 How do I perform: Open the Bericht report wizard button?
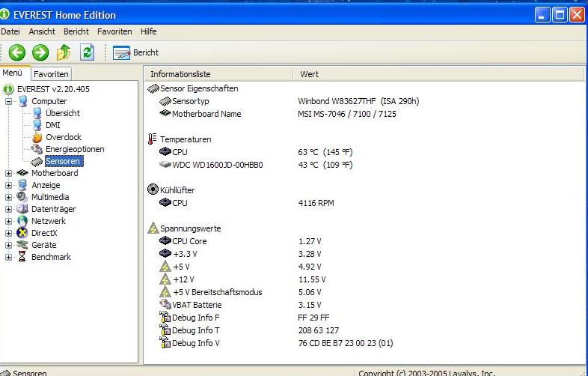pyautogui.click(x=135, y=52)
